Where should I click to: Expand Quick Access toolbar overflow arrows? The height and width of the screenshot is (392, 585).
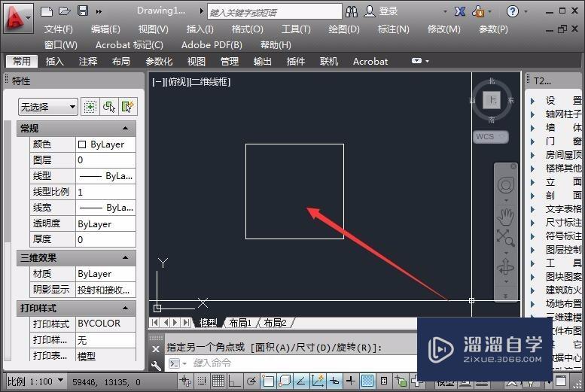(x=99, y=11)
